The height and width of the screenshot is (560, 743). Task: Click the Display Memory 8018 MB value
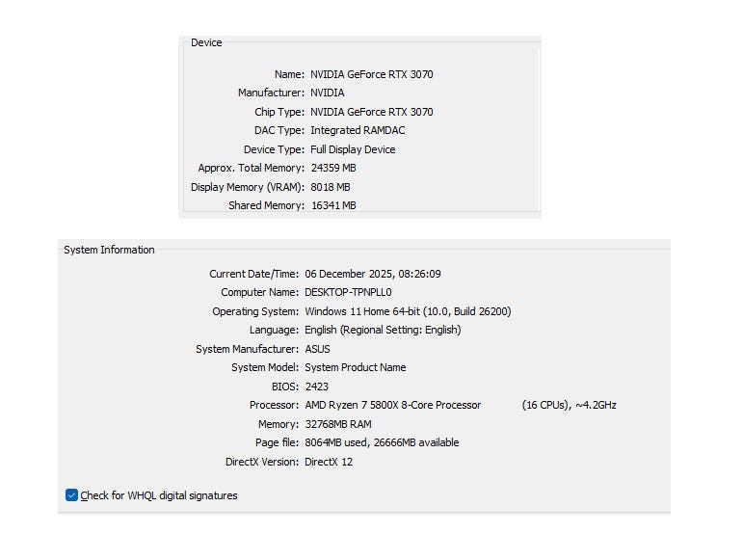tap(331, 187)
